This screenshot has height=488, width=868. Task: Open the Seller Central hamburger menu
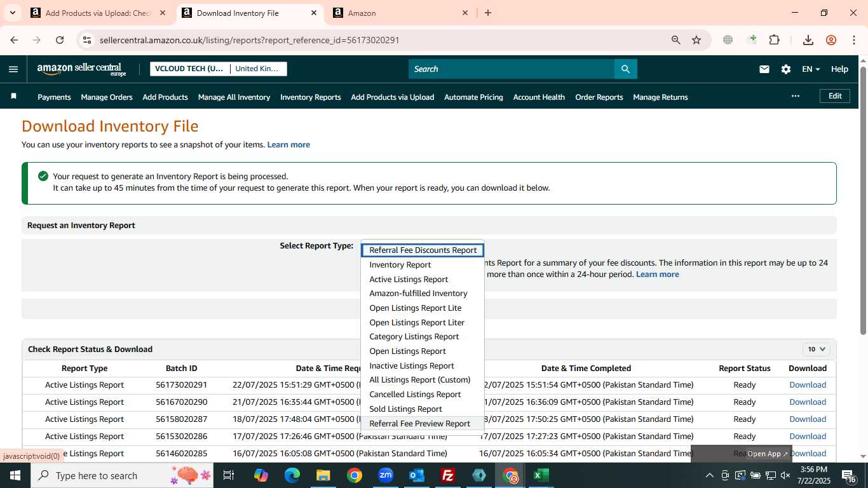click(13, 69)
